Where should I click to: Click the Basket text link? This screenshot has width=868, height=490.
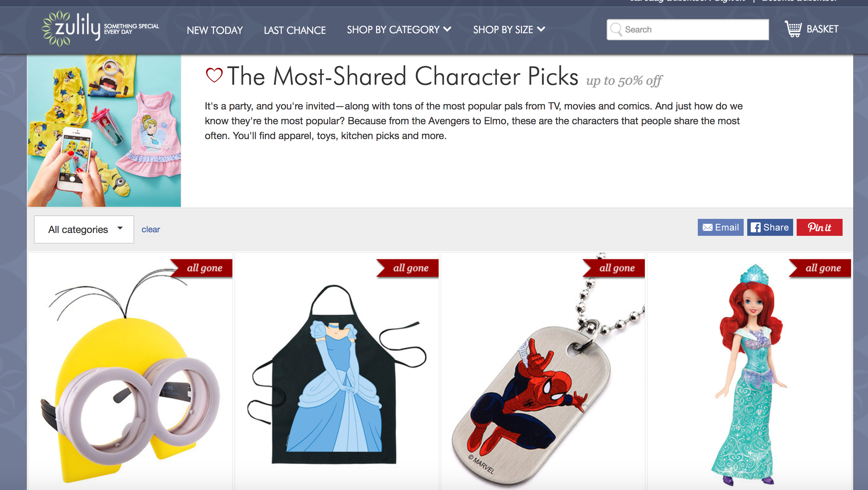click(822, 29)
